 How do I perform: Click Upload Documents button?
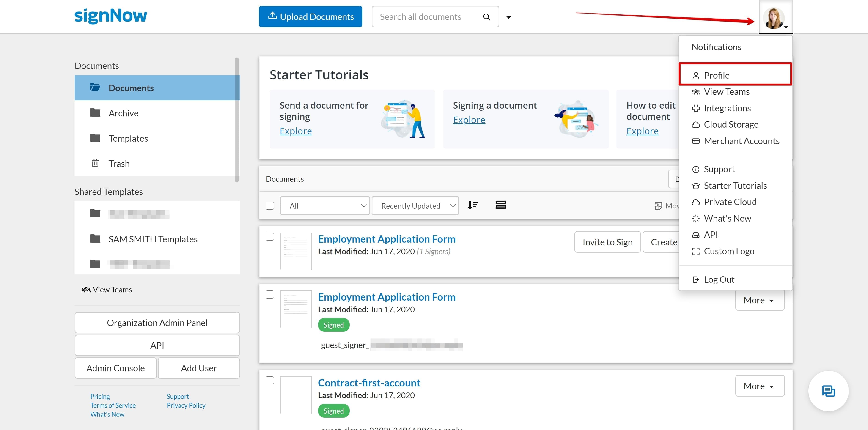(x=310, y=16)
